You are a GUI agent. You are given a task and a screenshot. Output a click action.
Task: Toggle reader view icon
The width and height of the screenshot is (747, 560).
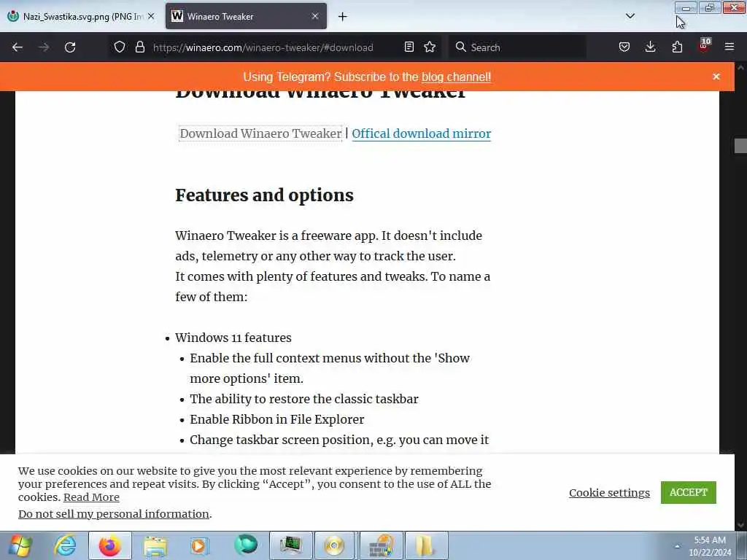(409, 47)
